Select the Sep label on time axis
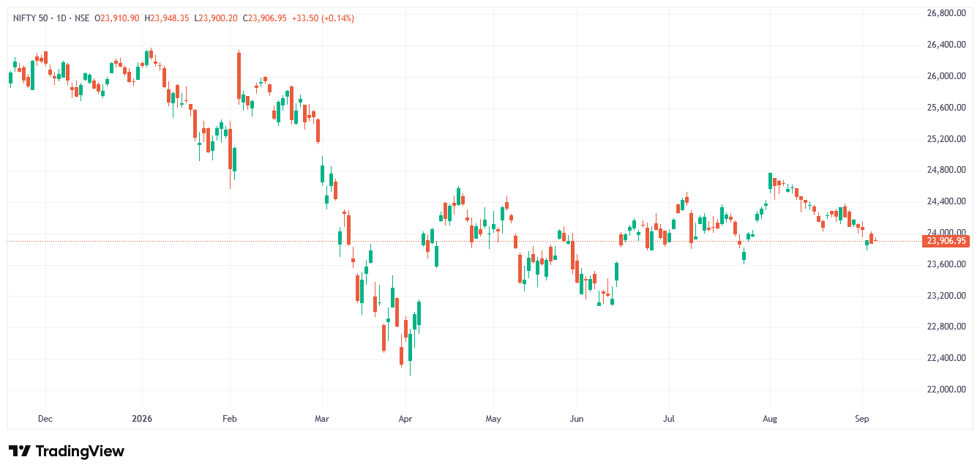Image resolution: width=980 pixels, height=473 pixels. pos(861,420)
